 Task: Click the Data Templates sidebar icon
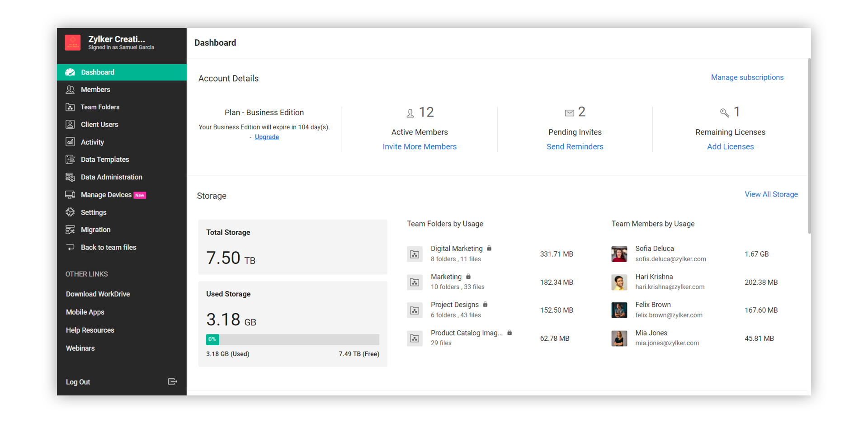(70, 160)
